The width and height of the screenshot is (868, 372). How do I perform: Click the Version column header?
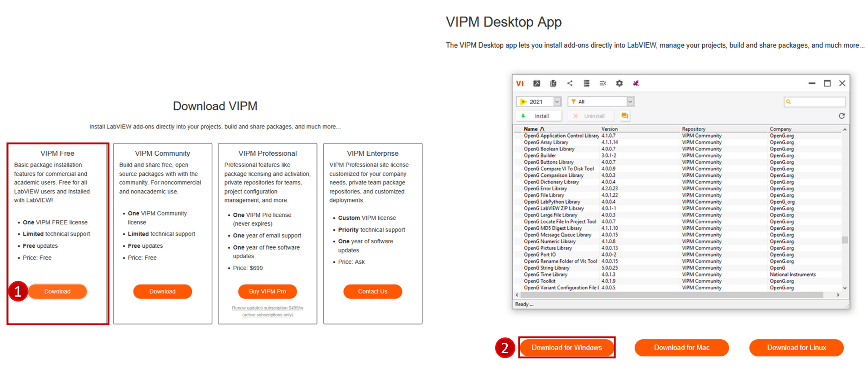(x=610, y=129)
